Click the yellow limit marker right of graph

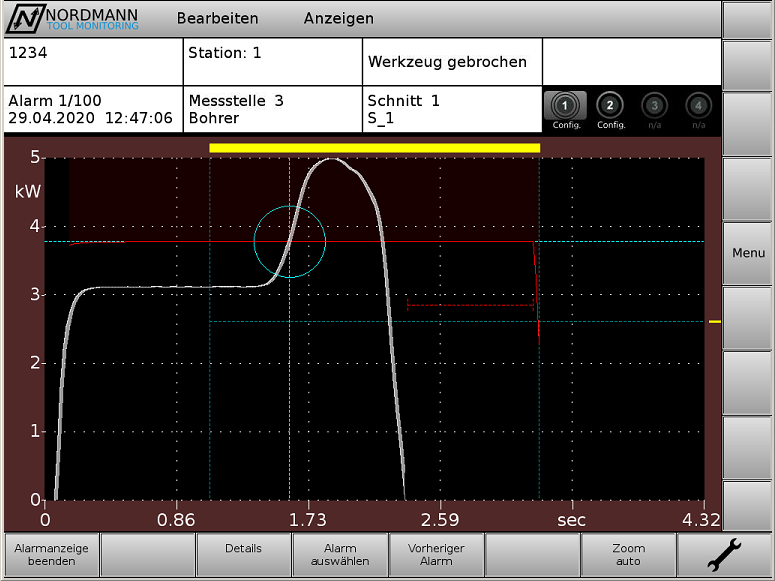click(714, 322)
